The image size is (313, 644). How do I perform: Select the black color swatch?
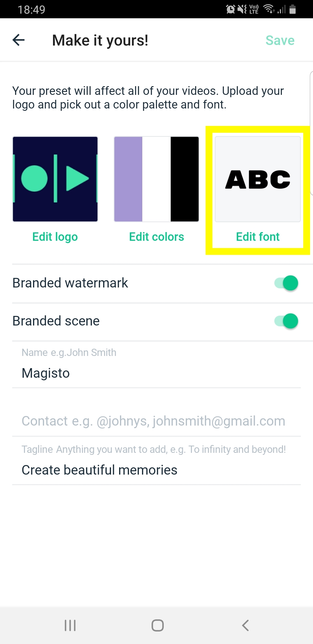pyautogui.click(x=185, y=179)
